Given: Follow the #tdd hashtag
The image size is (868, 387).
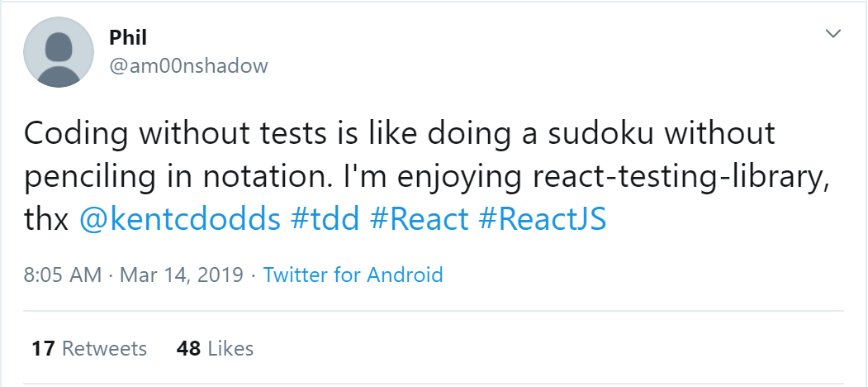Looking at the screenshot, I should tap(325, 220).
